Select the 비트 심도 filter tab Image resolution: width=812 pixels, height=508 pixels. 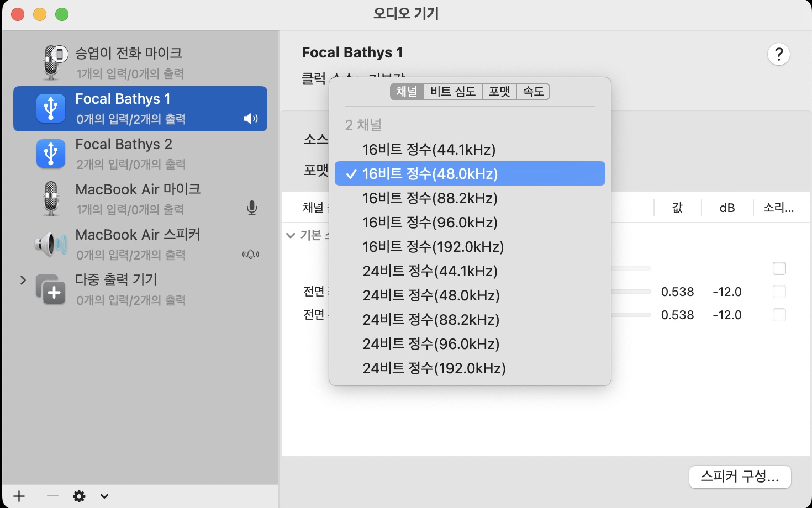pos(453,92)
